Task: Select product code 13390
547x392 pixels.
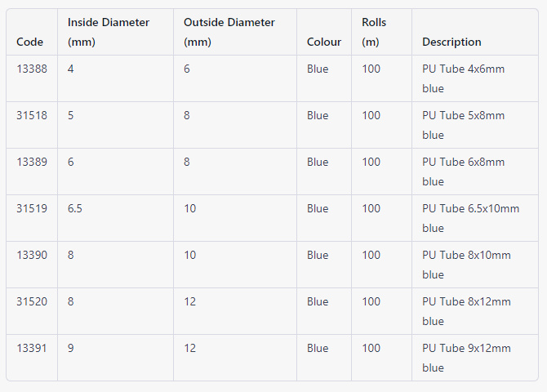Action: tap(32, 255)
